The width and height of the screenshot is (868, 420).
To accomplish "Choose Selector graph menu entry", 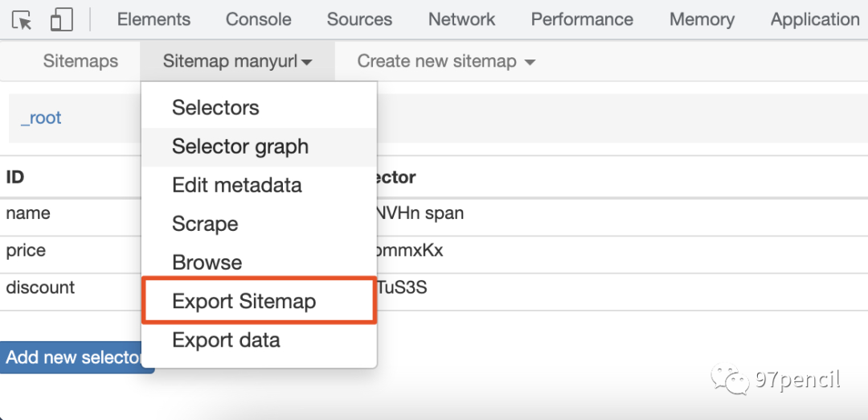I will coord(240,146).
